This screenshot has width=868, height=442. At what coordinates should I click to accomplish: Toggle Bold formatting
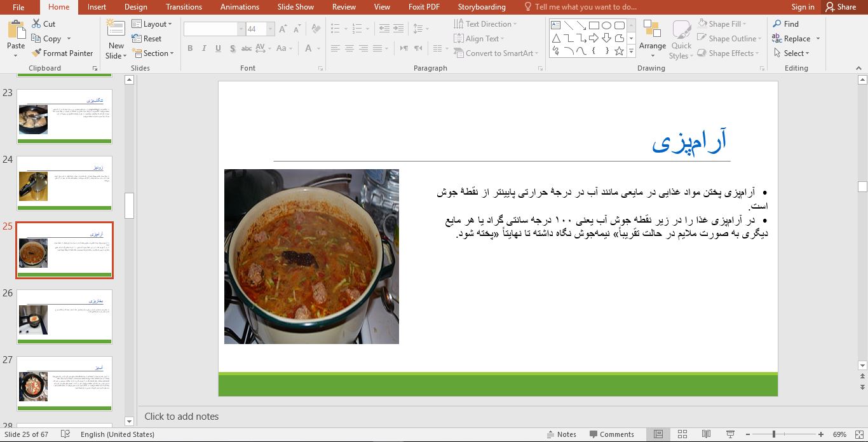(x=190, y=48)
